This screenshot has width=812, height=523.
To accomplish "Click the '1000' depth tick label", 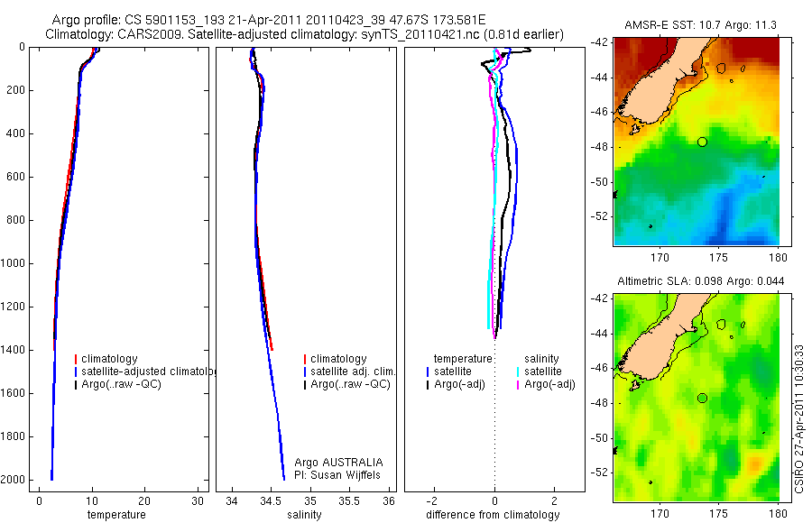I will click(14, 263).
